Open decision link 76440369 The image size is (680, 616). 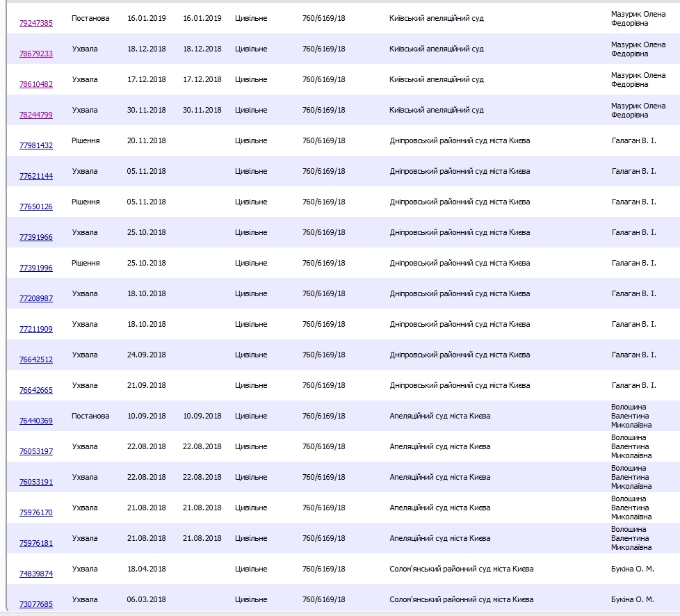[36, 421]
